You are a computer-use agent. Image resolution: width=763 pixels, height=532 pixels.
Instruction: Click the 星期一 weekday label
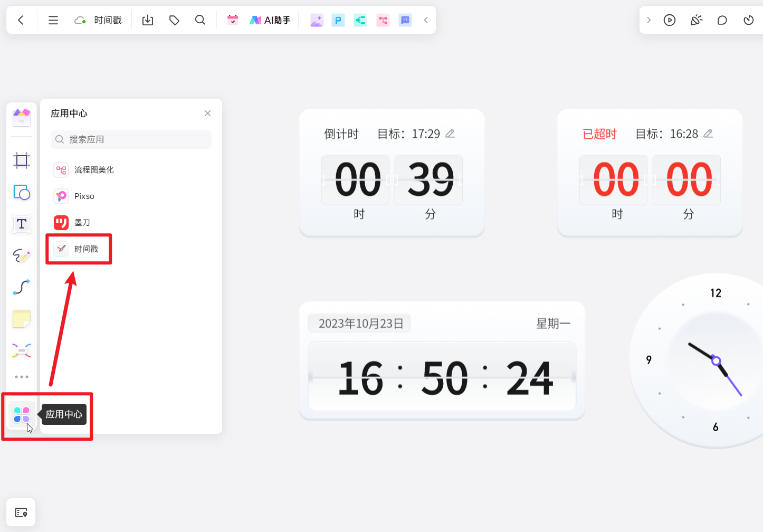(554, 324)
